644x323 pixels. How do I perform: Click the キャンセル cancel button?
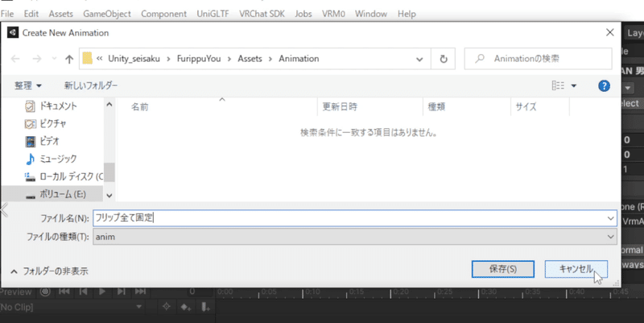(576, 269)
